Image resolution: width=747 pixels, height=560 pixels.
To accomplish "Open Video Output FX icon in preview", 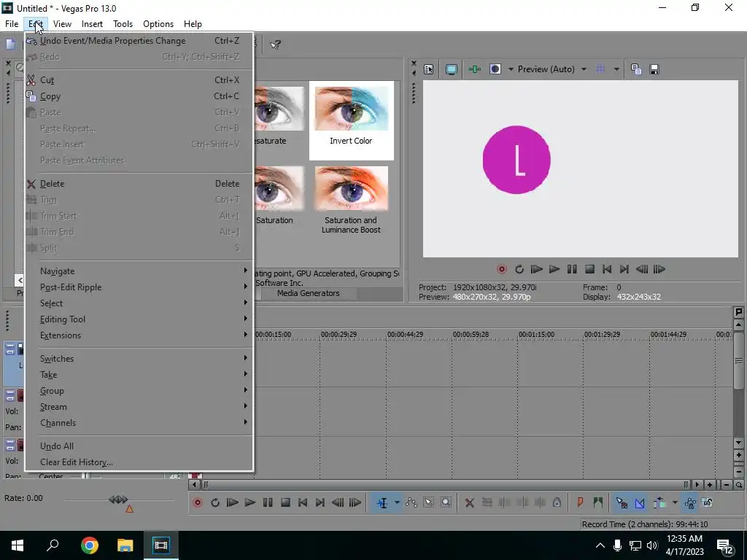I will point(474,69).
